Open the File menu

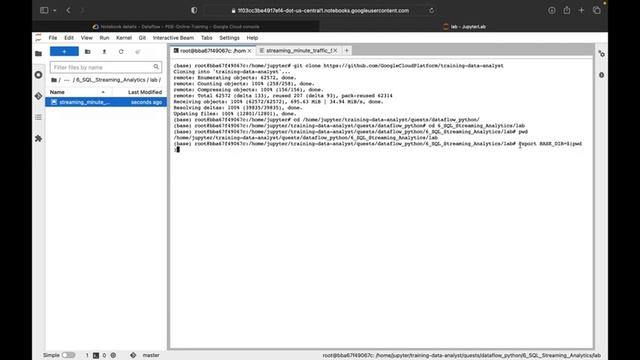[x=53, y=38]
